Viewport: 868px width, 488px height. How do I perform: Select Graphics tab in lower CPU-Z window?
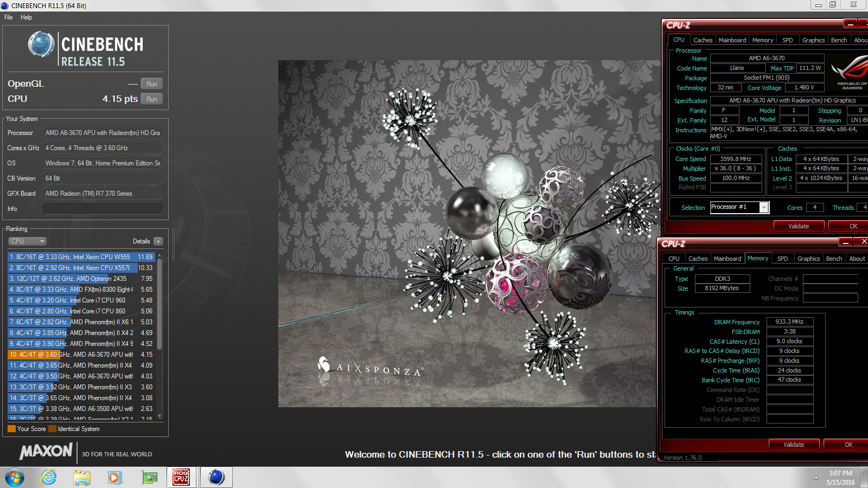coord(808,259)
